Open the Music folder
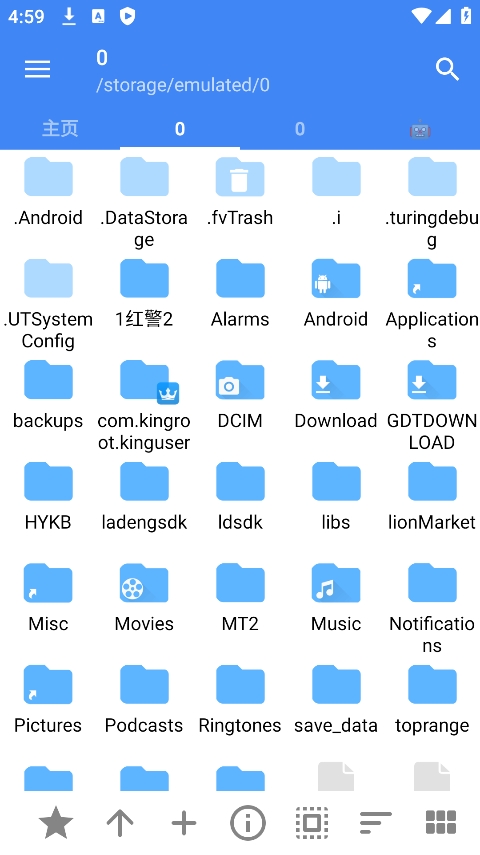Screen dimensions: 480x855 click(x=336, y=598)
